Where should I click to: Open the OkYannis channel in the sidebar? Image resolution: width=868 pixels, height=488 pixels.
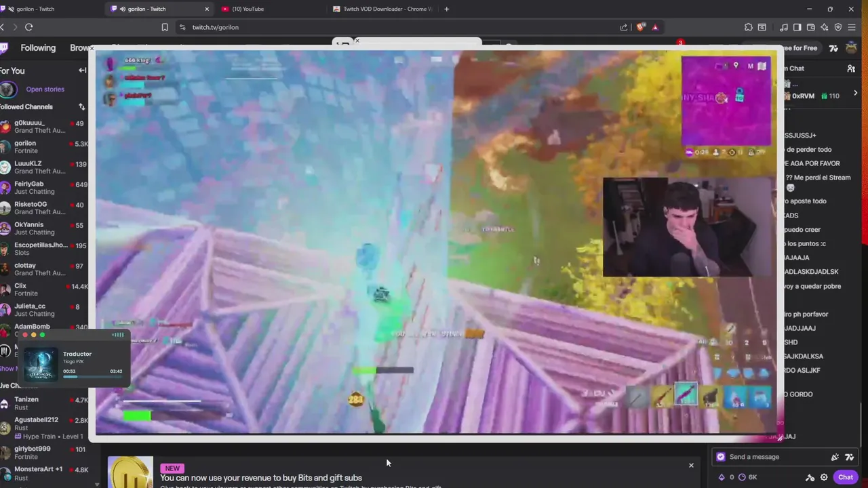click(43, 228)
